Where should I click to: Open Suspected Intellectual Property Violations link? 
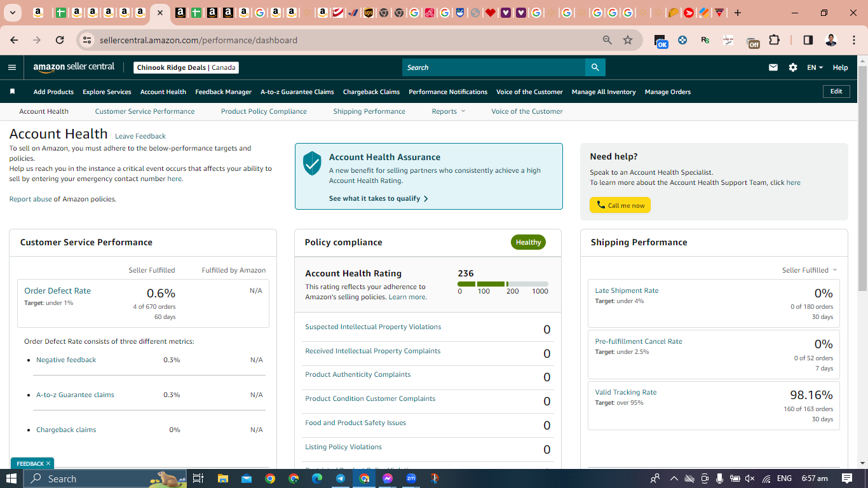[373, 327]
